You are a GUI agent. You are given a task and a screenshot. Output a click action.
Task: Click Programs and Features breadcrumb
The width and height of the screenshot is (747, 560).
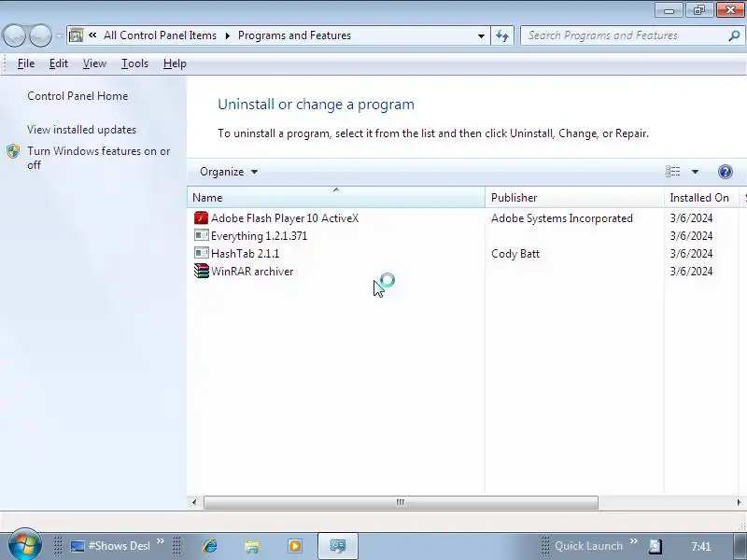coord(294,35)
